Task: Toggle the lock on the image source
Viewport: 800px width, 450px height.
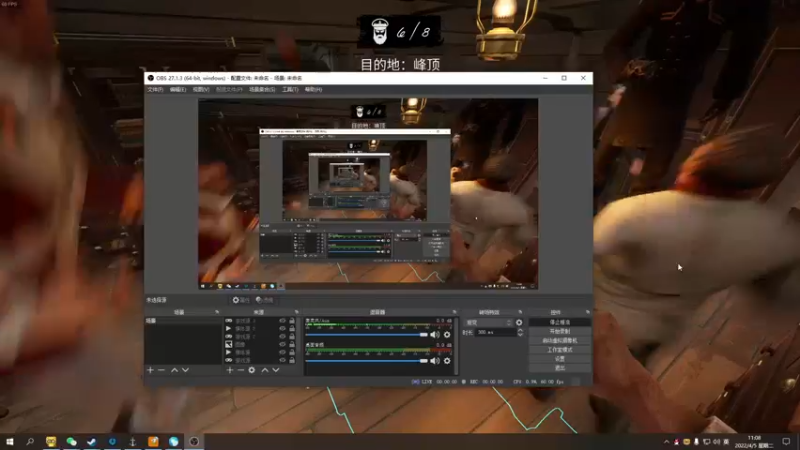Action: 292,344
